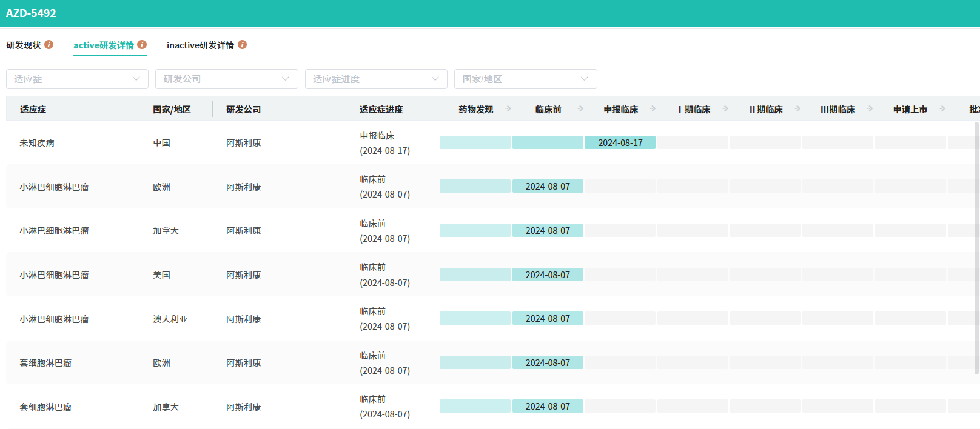This screenshot has height=429, width=980.
Task: Click 阿斯利康 in the 未知疾病 row
Action: coord(244,143)
